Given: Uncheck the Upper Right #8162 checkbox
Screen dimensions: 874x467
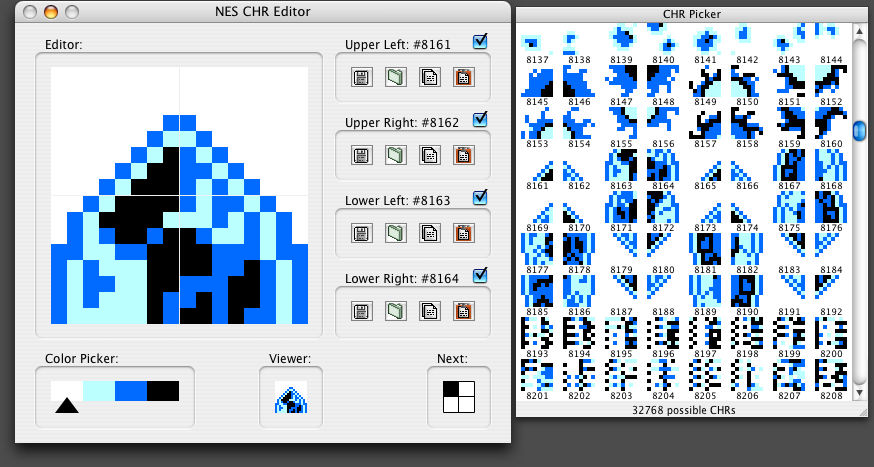Looking at the screenshot, I should point(479,120).
